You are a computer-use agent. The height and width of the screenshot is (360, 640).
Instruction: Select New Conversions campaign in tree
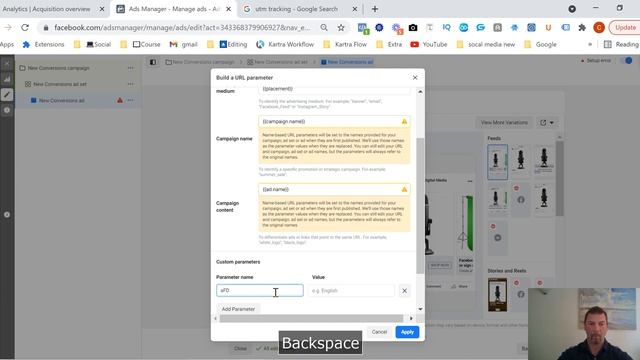58,68
